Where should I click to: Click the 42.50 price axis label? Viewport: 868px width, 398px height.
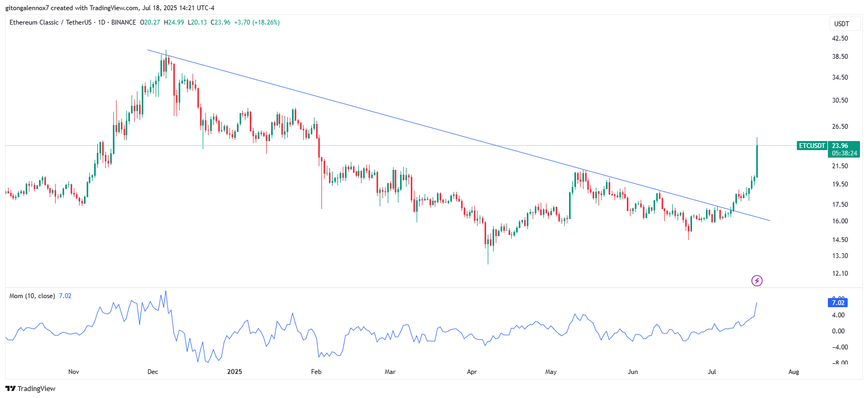[840, 38]
